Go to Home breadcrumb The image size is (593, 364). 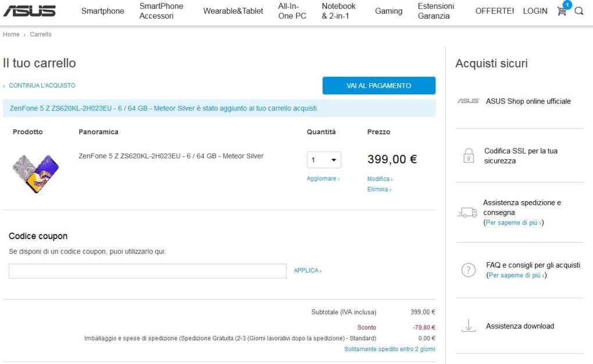pyautogui.click(x=11, y=34)
